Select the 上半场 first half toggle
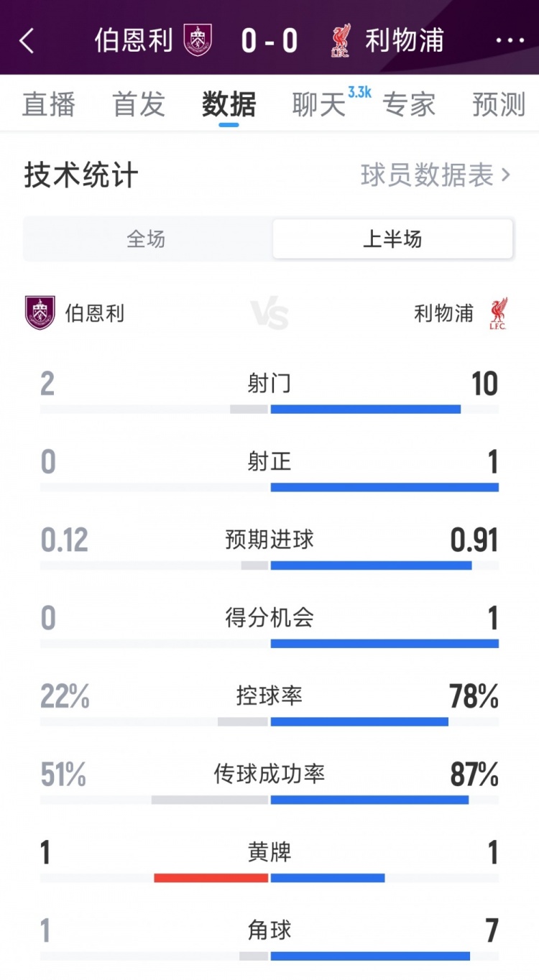The image size is (539, 980). pyautogui.click(x=392, y=239)
